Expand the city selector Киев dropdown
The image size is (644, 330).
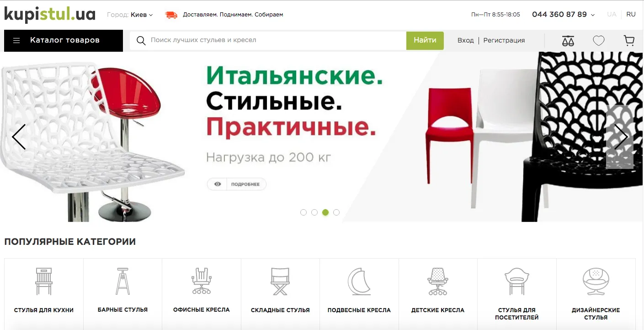pyautogui.click(x=142, y=15)
